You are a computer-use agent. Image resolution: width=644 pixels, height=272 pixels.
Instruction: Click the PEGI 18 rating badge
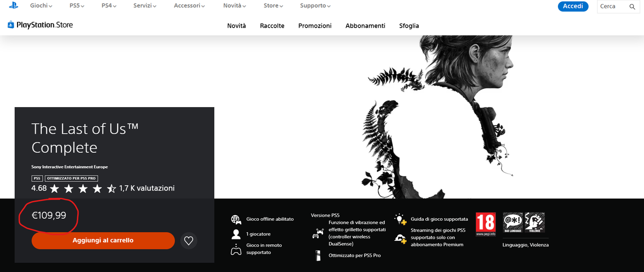(486, 224)
